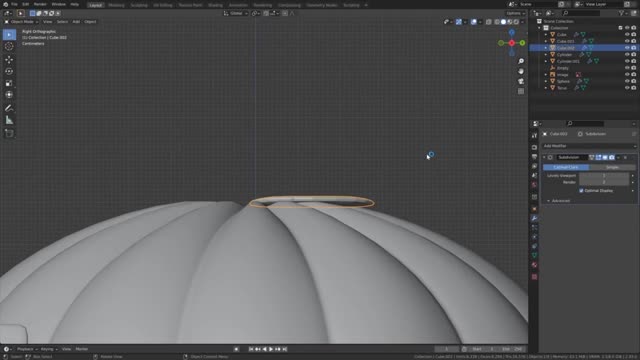Select the Simple subdivision button
640x360 pixels.
tap(612, 167)
